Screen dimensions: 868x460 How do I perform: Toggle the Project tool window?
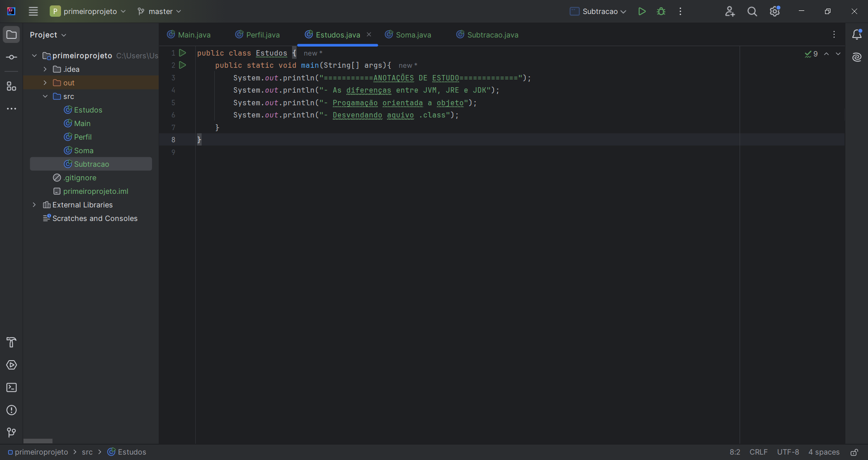click(11, 35)
